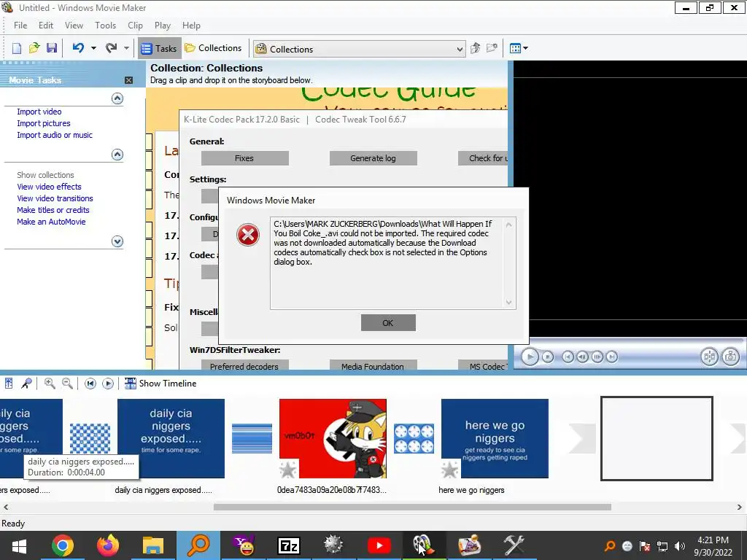Set audio levels from the storyboard toolbar
The height and width of the screenshot is (560, 747).
coord(9,384)
